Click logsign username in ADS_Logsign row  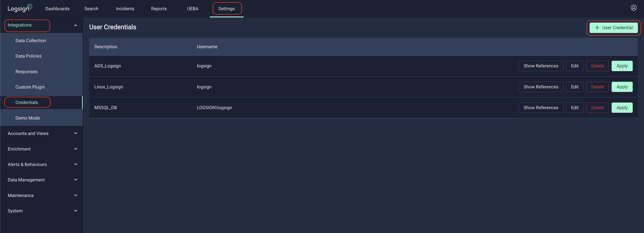coord(204,66)
